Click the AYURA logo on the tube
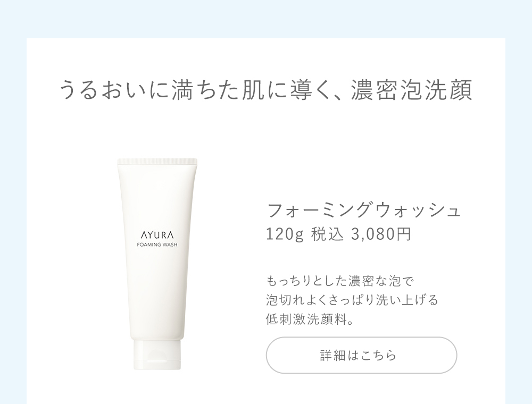This screenshot has width=532, height=404. point(157,235)
